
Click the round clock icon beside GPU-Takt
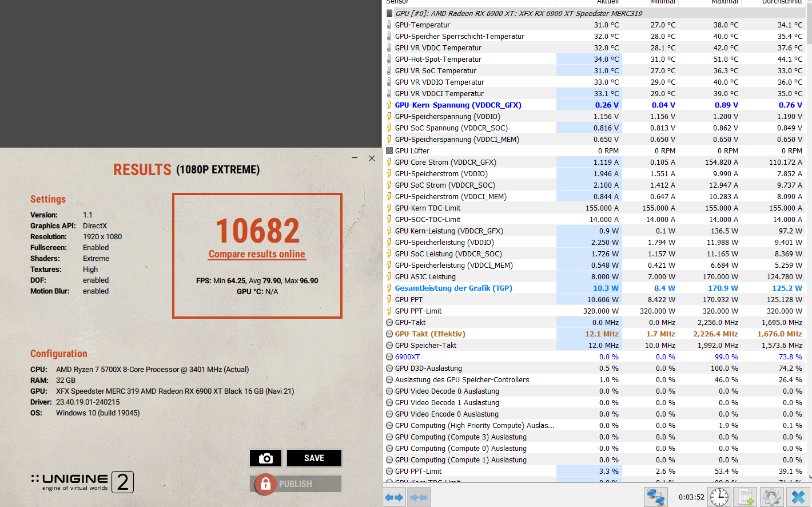click(389, 322)
